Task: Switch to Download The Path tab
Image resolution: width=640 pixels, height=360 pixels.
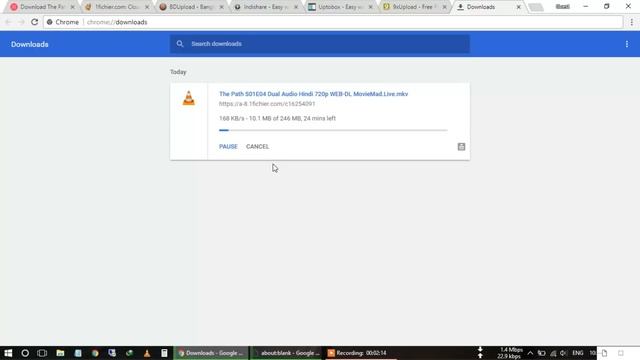Action: 42,7
